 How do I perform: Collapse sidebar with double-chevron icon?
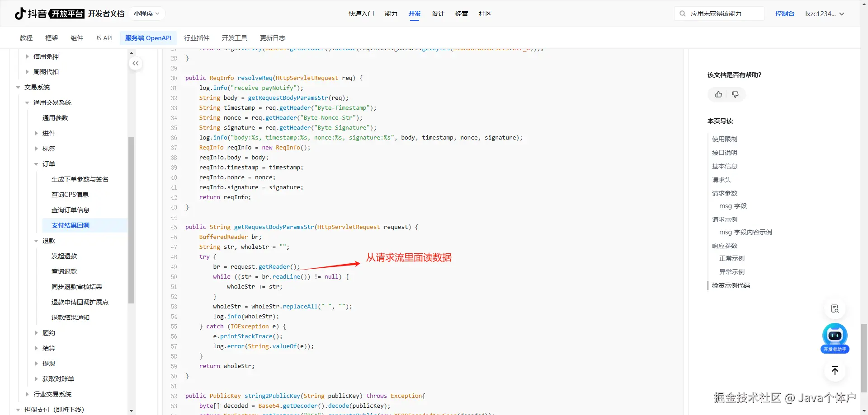click(x=136, y=63)
